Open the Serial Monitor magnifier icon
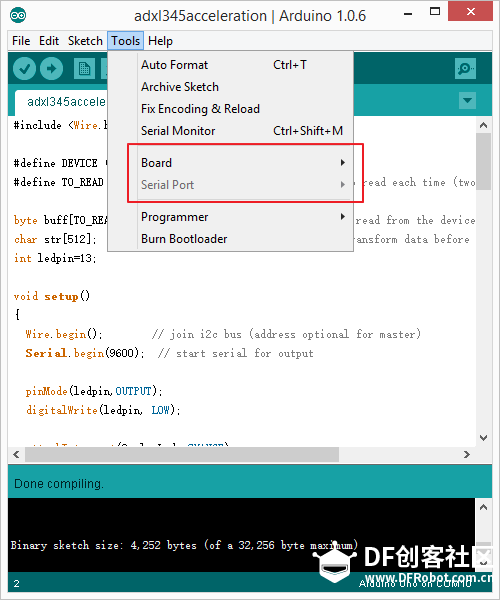Viewport: 500px width, 600px height. tap(465, 68)
